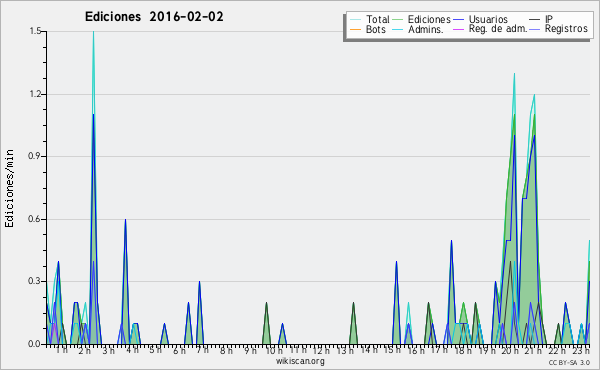Click the y-axis value 1.2
This screenshot has height=370, width=600.
tap(36, 94)
